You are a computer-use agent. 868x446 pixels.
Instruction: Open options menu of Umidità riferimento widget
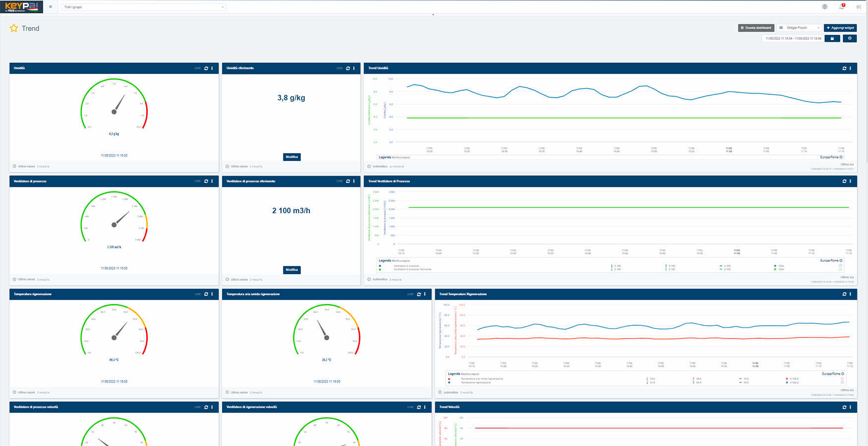(x=354, y=68)
